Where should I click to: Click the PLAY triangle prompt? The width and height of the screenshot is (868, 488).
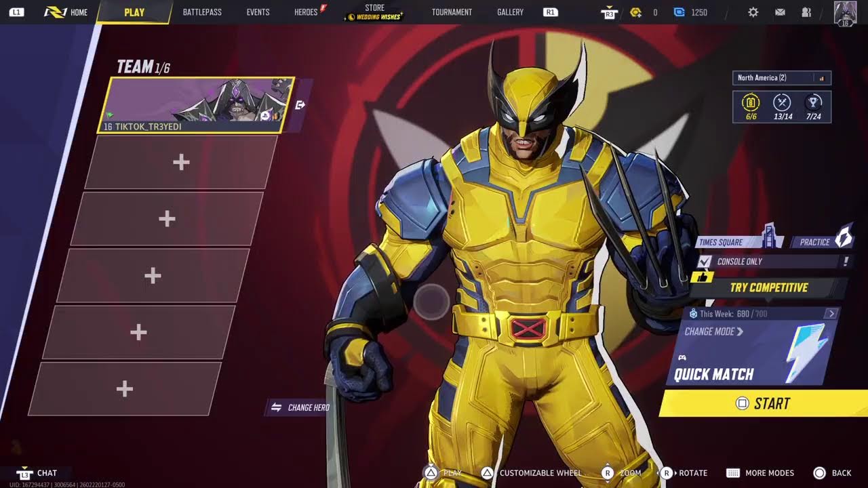[x=443, y=473]
